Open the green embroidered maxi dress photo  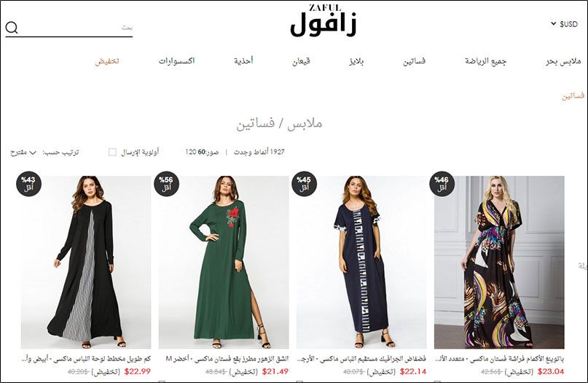click(224, 262)
